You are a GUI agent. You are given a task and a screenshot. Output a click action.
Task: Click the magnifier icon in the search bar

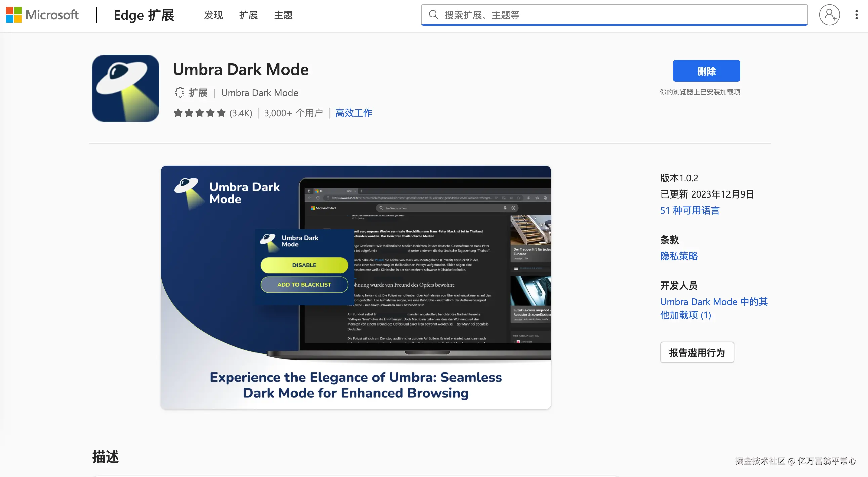(x=434, y=15)
